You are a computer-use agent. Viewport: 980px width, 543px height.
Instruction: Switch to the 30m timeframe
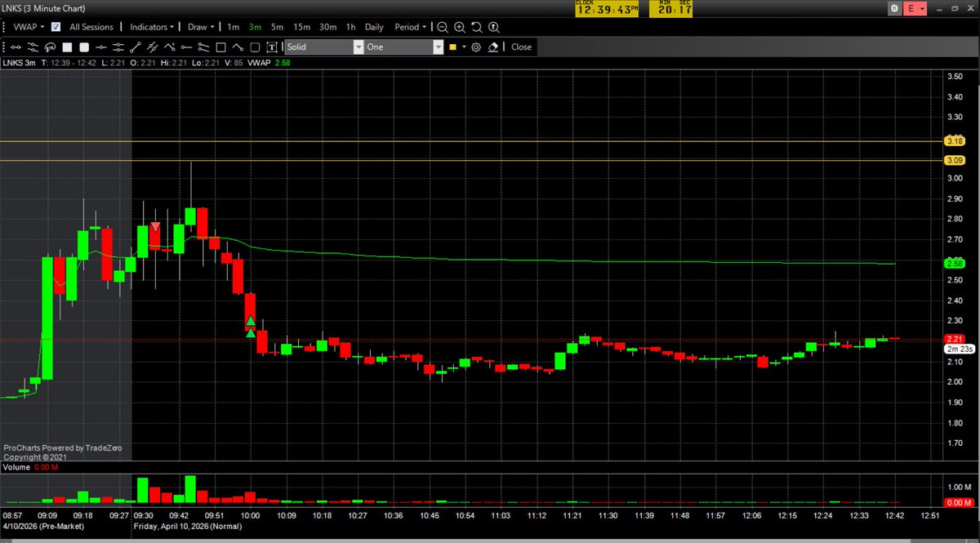(328, 27)
